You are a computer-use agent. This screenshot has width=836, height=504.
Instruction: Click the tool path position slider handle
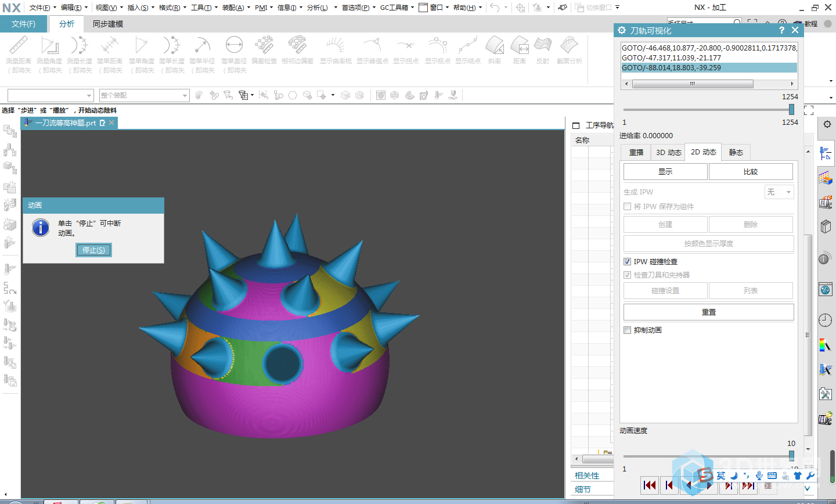791,110
